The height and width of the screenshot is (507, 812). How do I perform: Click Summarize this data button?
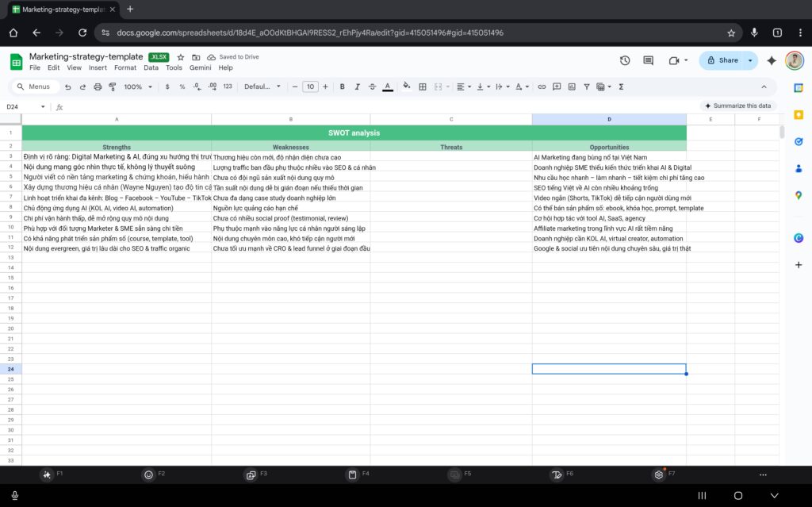click(x=737, y=106)
